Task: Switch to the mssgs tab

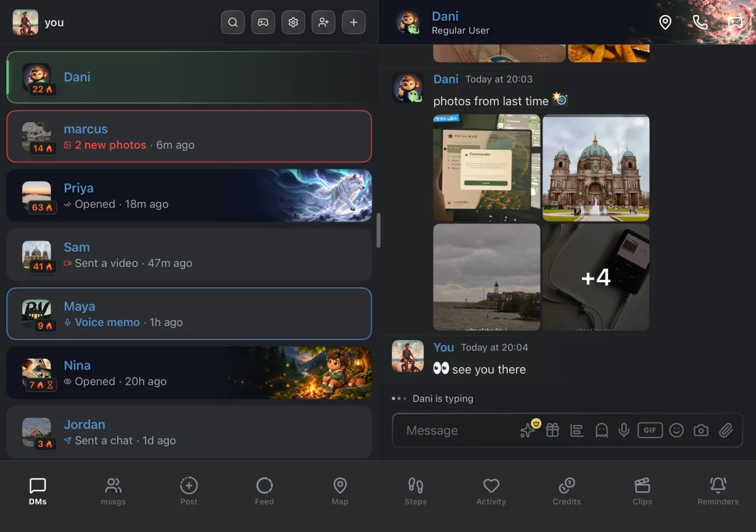Action: (x=113, y=492)
